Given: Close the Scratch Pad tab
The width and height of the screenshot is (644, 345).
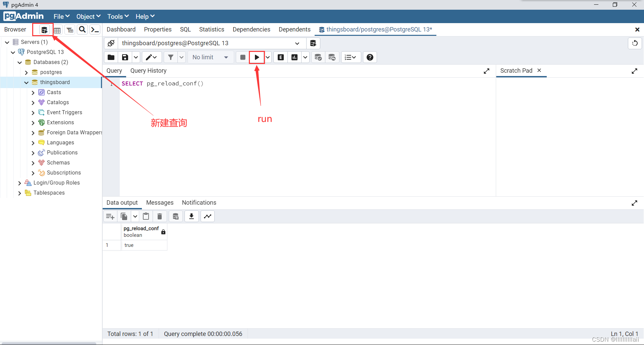Looking at the screenshot, I should pos(539,70).
